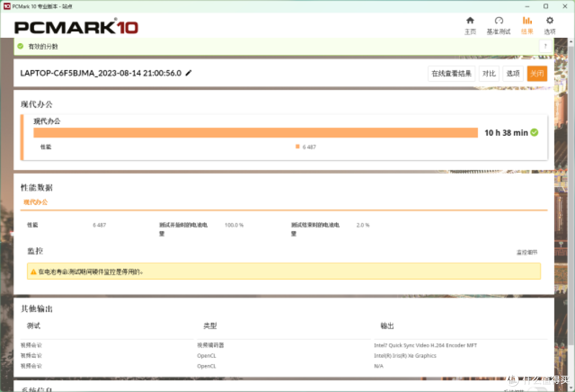This screenshot has height=392, width=575.
Task: Click the result name LAPTOP-C6F5BJMA_2023-08-14
Action: point(101,73)
